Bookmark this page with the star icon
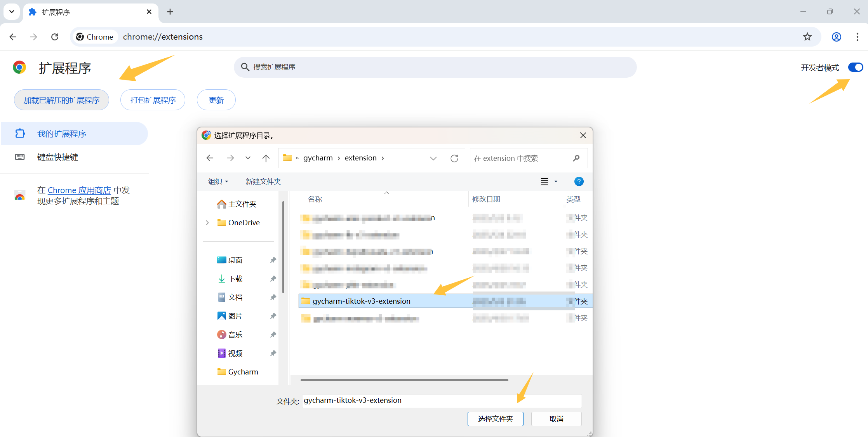 pyautogui.click(x=807, y=37)
